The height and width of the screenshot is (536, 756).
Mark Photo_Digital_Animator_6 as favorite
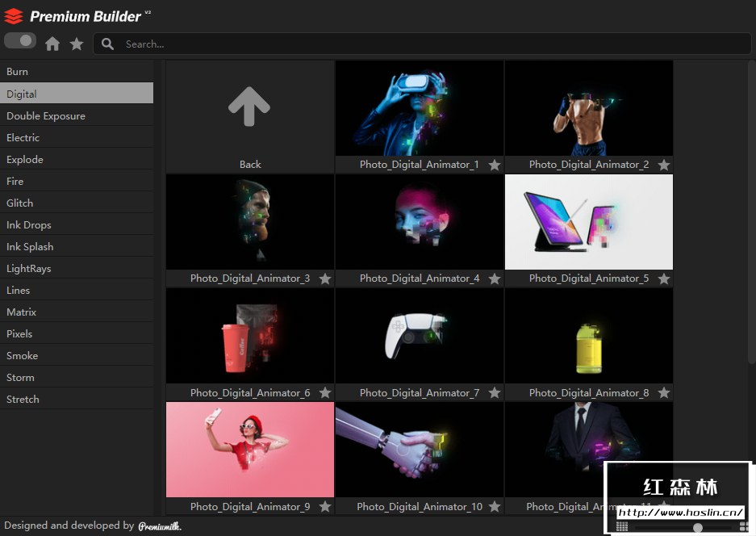(x=325, y=392)
